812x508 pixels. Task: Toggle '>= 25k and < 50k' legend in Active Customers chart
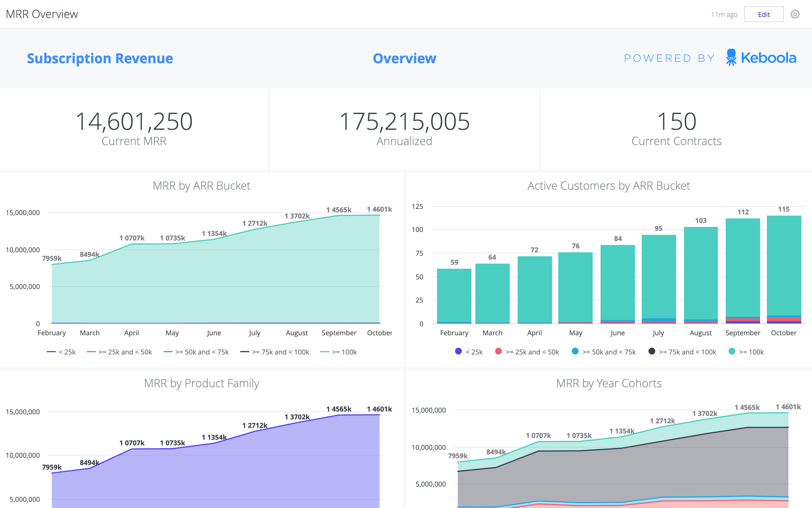527,352
